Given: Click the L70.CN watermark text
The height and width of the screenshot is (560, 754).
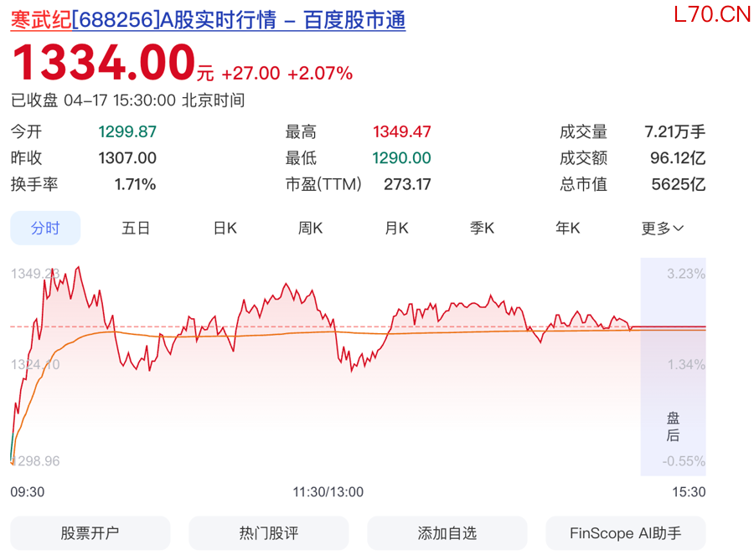Looking at the screenshot, I should tap(712, 15).
